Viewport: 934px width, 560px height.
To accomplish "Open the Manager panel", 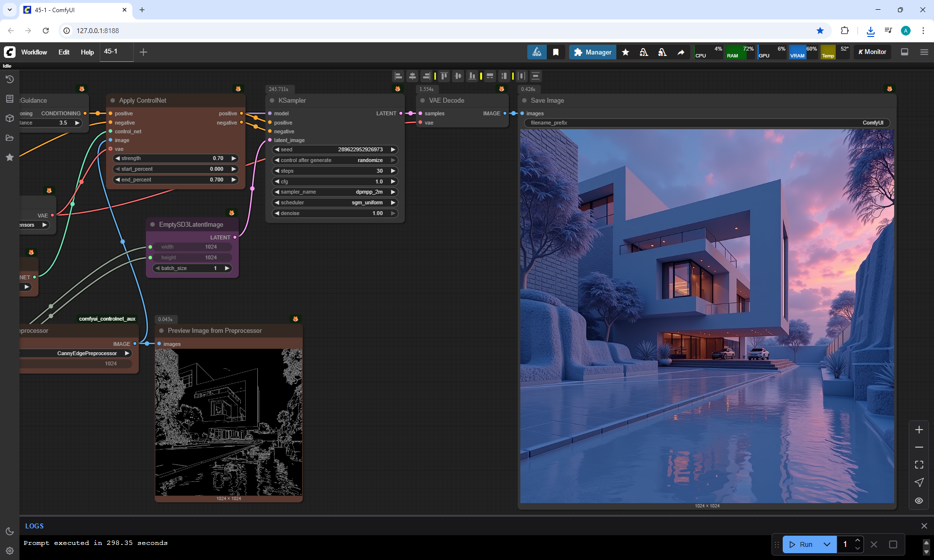I will (592, 52).
